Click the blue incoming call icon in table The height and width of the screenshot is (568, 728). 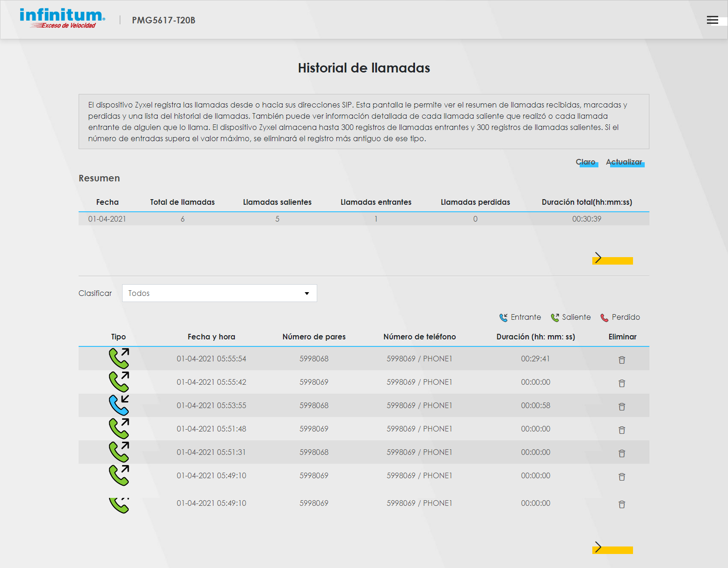[x=119, y=405]
